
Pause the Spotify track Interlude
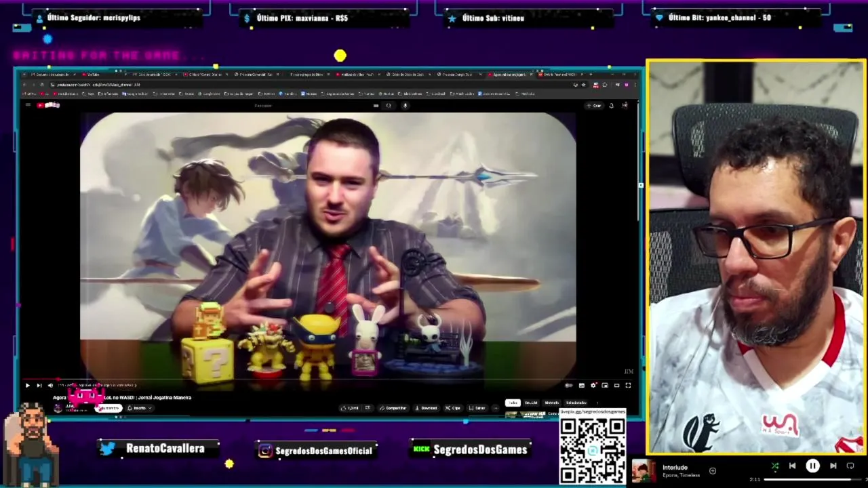pyautogui.click(x=812, y=466)
